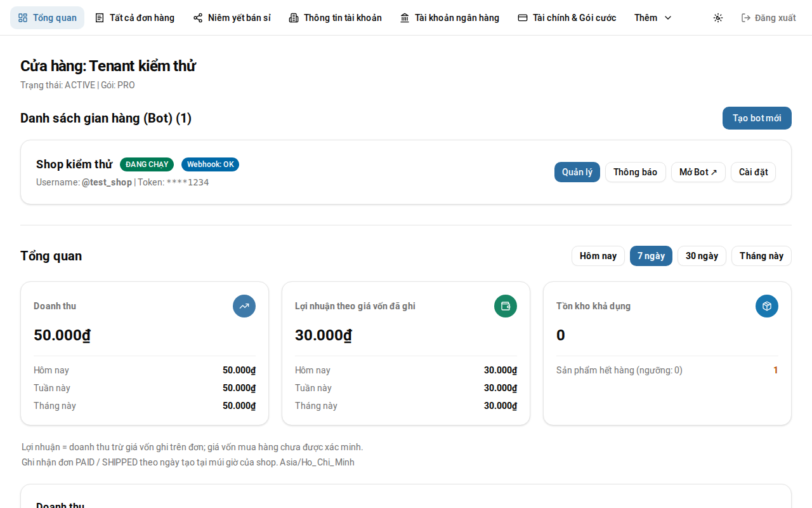812x508 pixels.
Task: Select the 7 ngày time range
Action: (651, 256)
